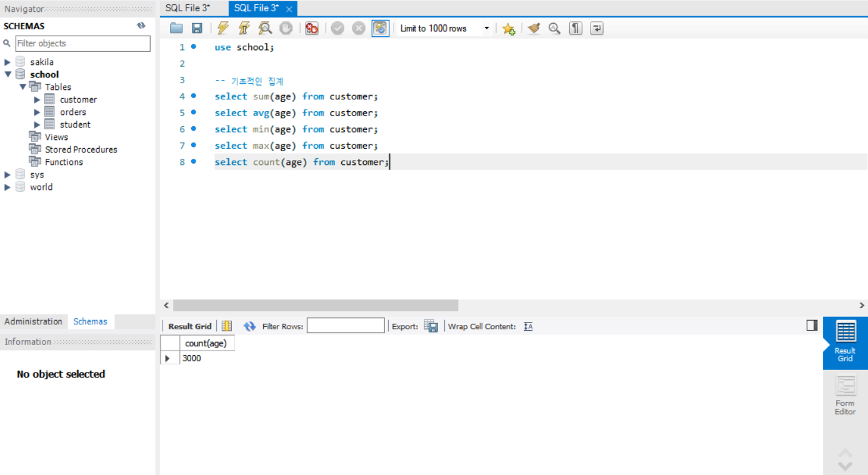Screen dimensions: 868x475
Task: Select the Functions node
Action: [x=64, y=162]
